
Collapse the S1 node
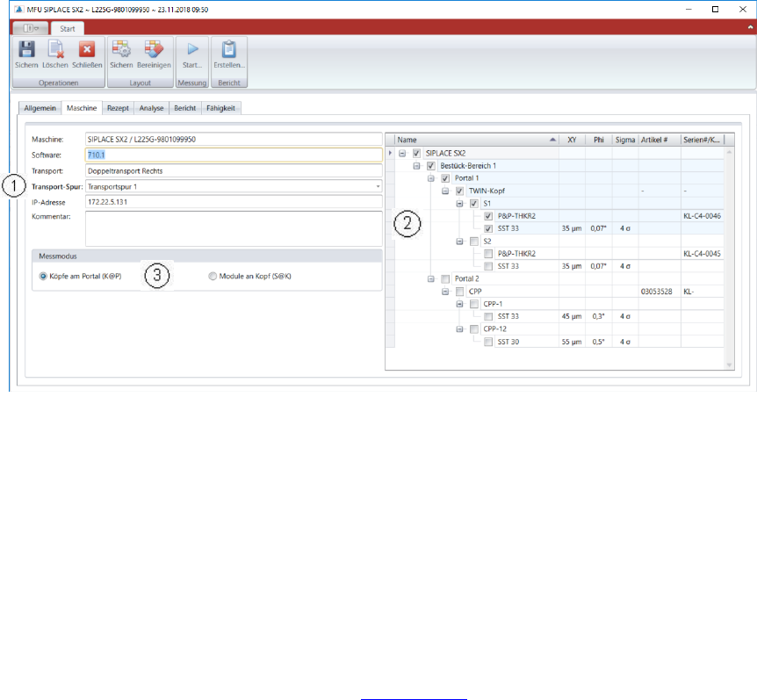pyautogui.click(x=459, y=204)
